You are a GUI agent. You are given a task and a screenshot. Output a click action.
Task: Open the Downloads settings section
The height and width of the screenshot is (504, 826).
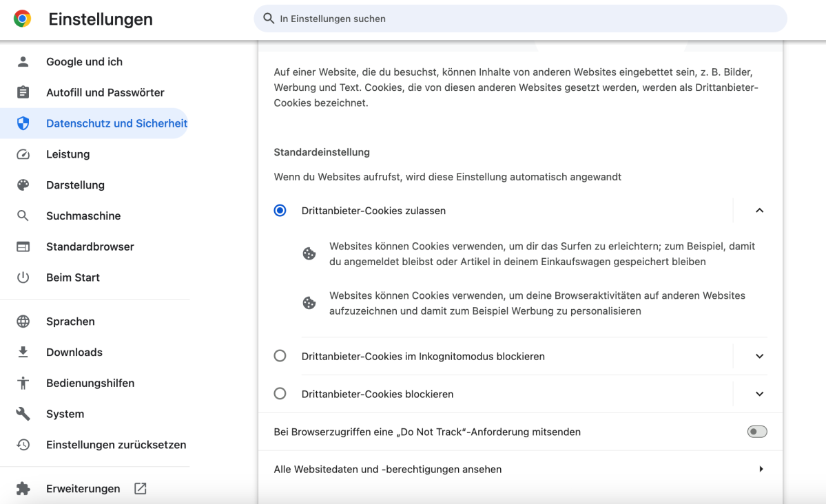point(74,353)
